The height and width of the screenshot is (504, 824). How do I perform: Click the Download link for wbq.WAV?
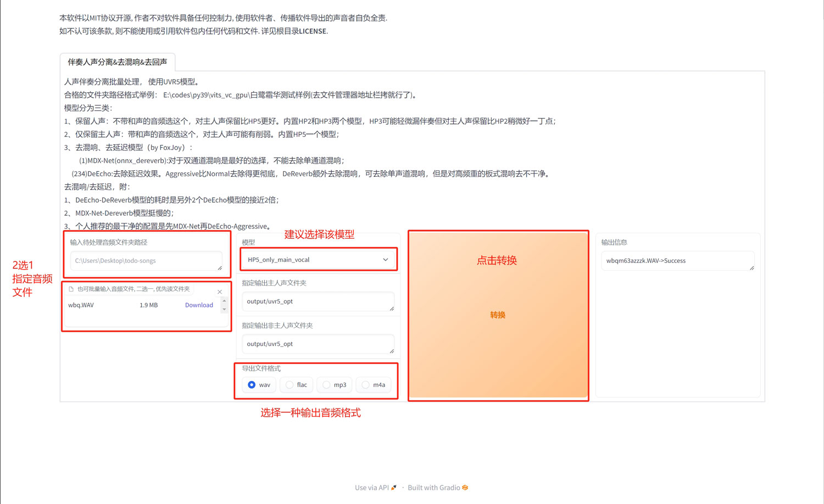(x=199, y=305)
